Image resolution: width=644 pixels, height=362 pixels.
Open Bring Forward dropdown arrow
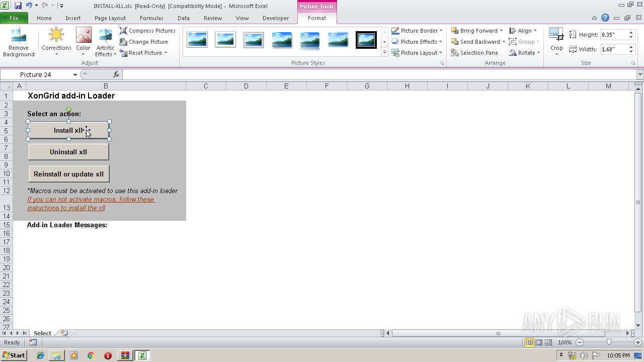point(501,31)
